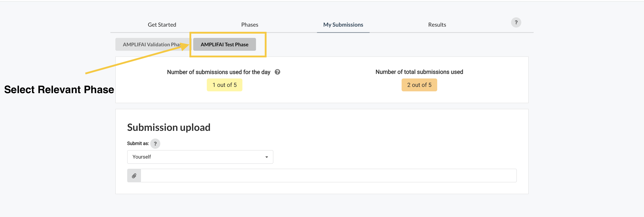
Task: Click Number of submissions used for the day label
Action: coord(218,72)
